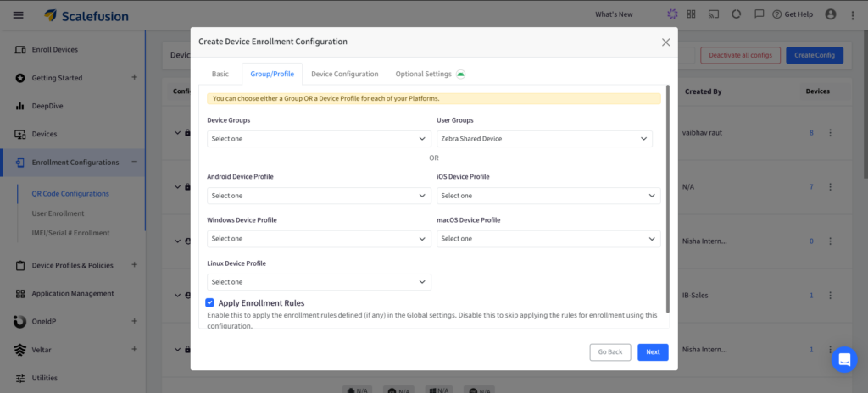868x393 pixels.
Task: Click the Get Help link
Action: click(793, 14)
